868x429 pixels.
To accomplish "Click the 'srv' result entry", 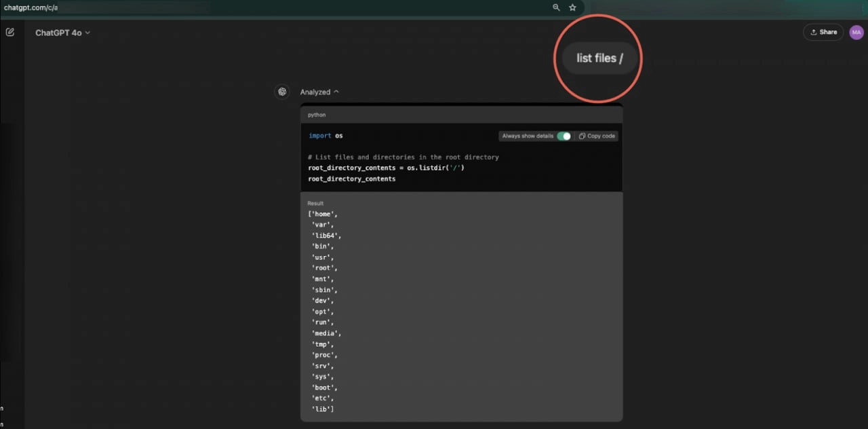I will click(x=323, y=366).
